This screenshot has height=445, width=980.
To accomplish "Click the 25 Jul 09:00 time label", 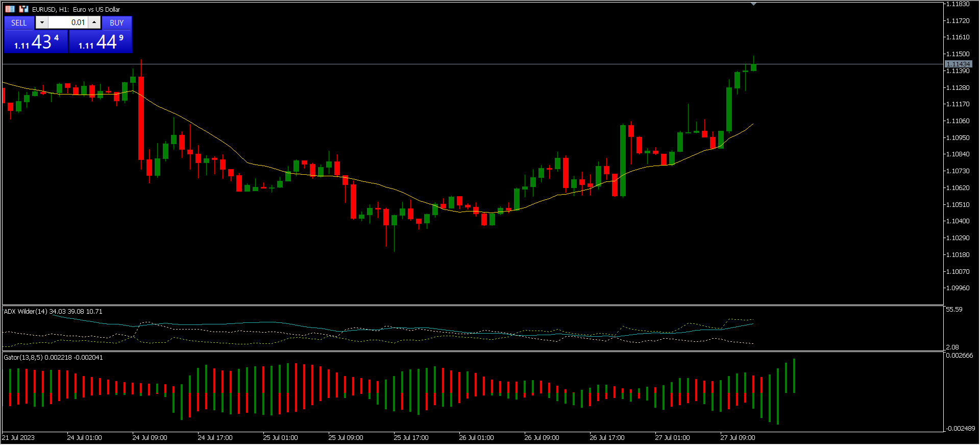I will point(346,438).
